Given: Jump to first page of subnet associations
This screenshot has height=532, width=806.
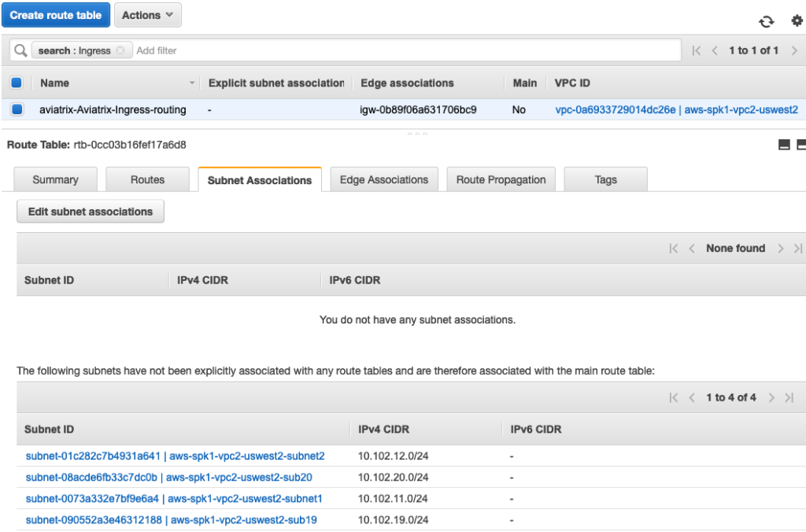Looking at the screenshot, I should pyautogui.click(x=674, y=249).
